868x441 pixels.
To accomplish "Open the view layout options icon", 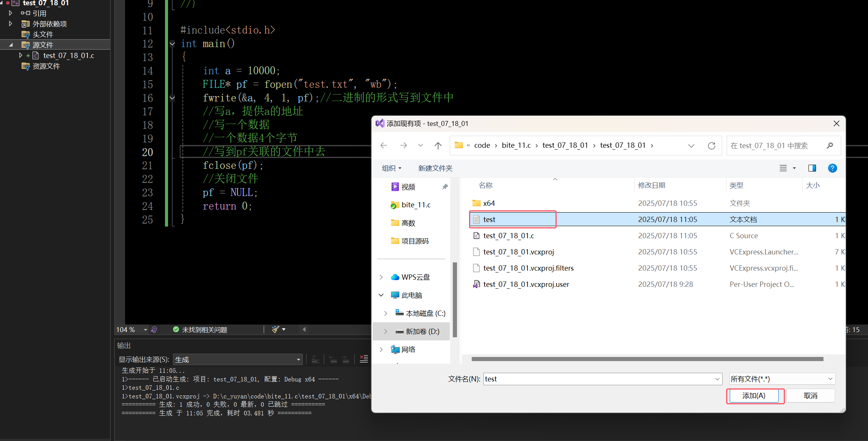I will tap(783, 168).
